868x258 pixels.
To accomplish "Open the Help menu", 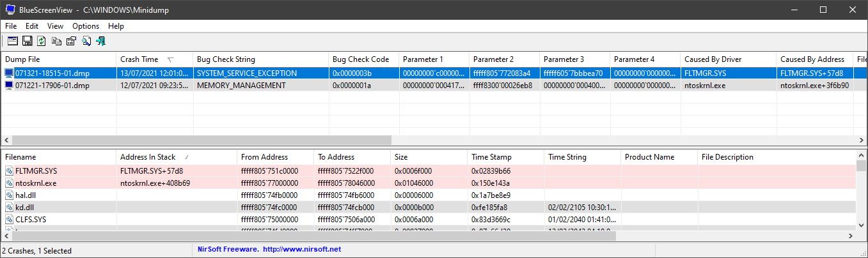I will [x=116, y=26].
